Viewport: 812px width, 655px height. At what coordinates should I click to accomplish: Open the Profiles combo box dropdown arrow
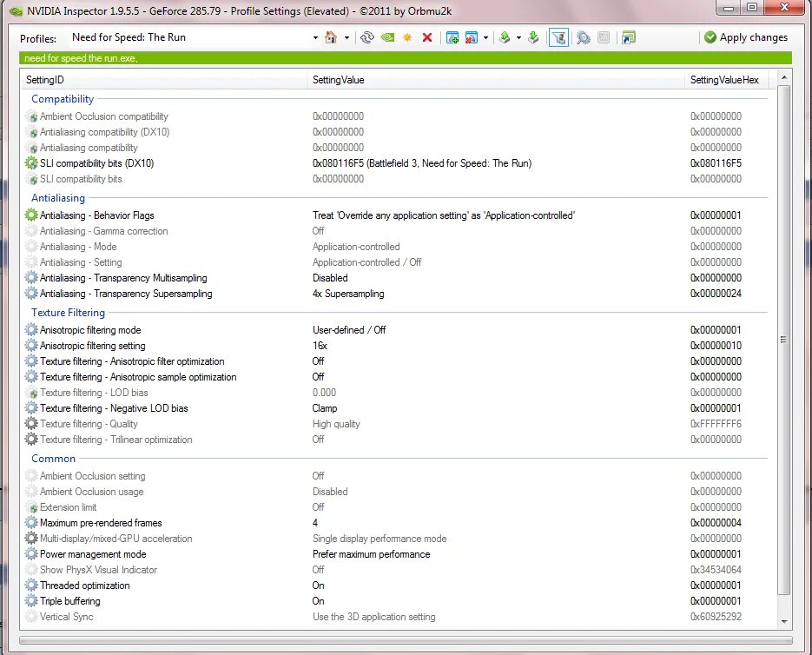click(x=315, y=38)
